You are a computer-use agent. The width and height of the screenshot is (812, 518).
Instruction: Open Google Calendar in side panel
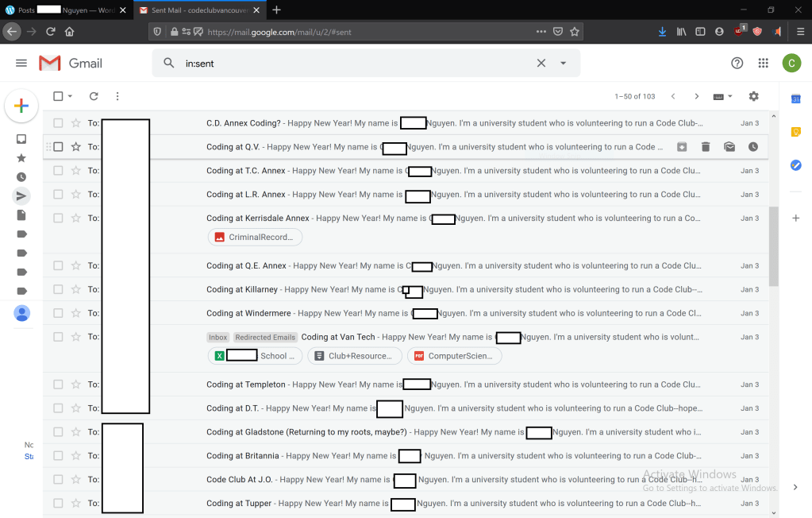click(x=795, y=99)
